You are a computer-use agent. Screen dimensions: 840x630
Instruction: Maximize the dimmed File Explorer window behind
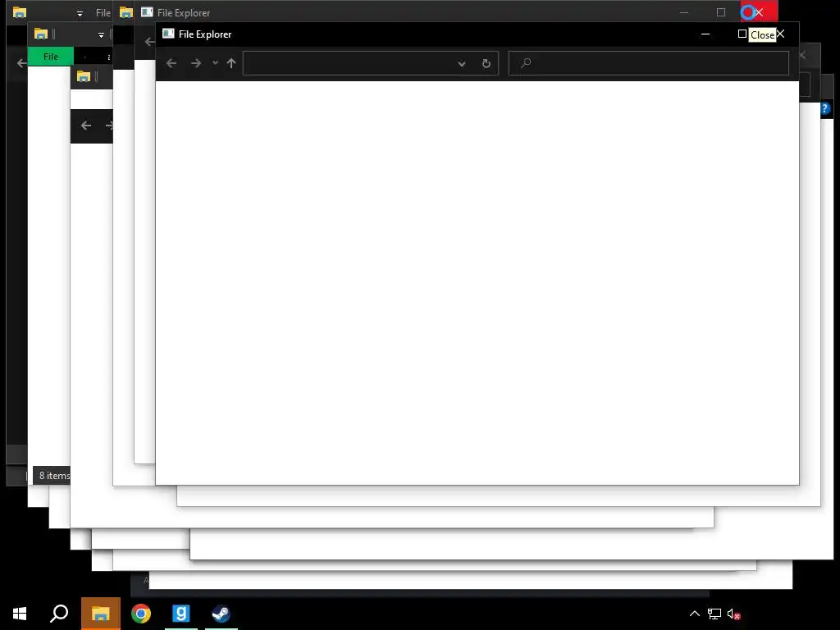pyautogui.click(x=721, y=12)
